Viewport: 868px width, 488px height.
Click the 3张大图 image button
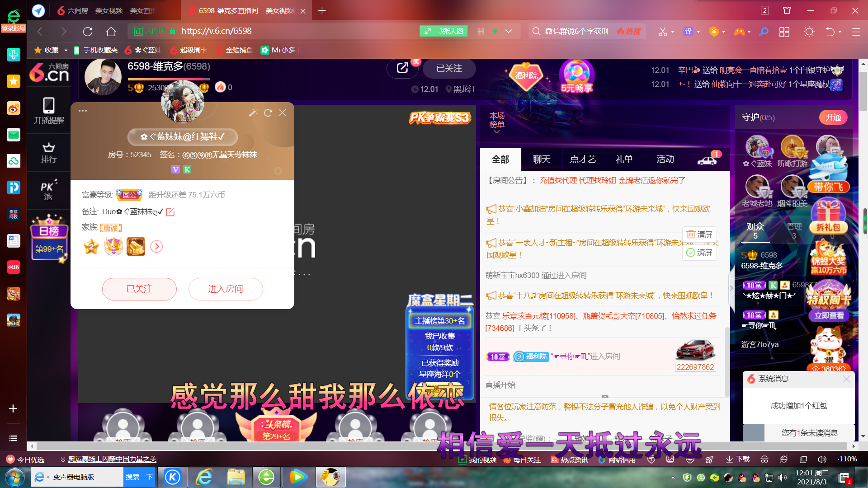(x=443, y=31)
